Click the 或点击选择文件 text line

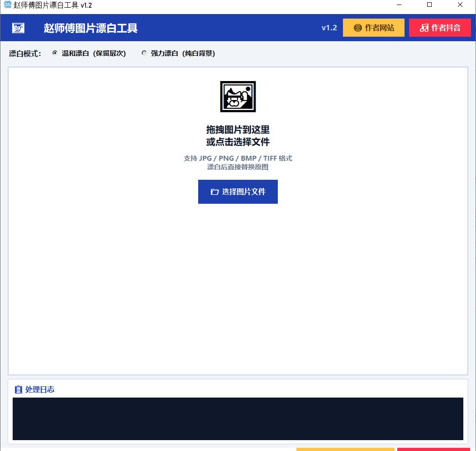click(x=238, y=142)
